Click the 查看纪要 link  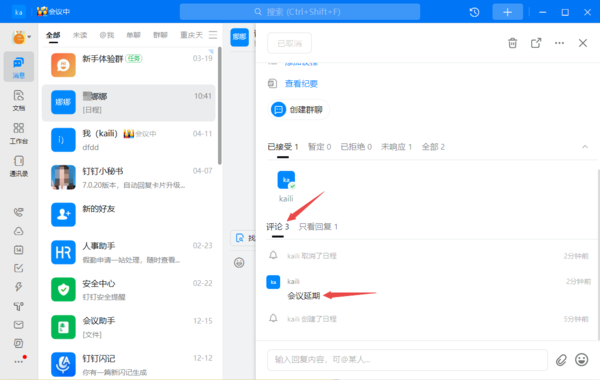pyautogui.click(x=301, y=84)
